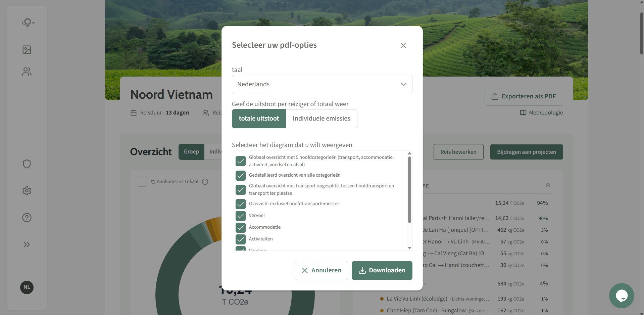Click Exporteren als PDF button
This screenshot has width=644, height=315.
(x=524, y=96)
